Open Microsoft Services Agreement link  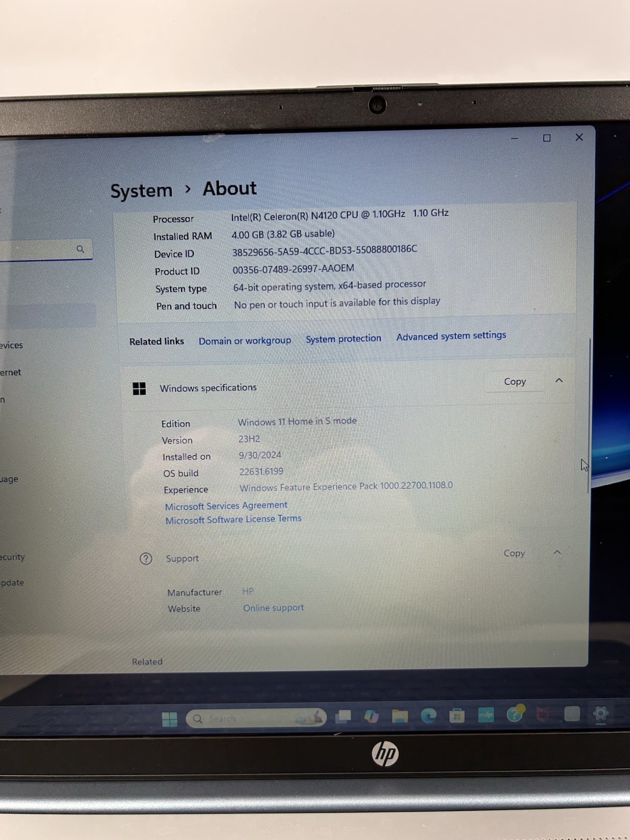[x=226, y=506]
